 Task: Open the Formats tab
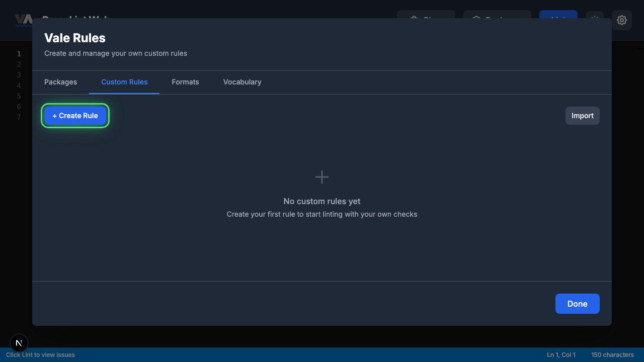(x=185, y=82)
